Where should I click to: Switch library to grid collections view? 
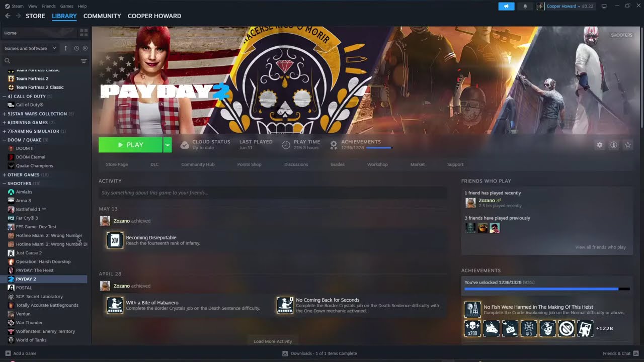(84, 33)
